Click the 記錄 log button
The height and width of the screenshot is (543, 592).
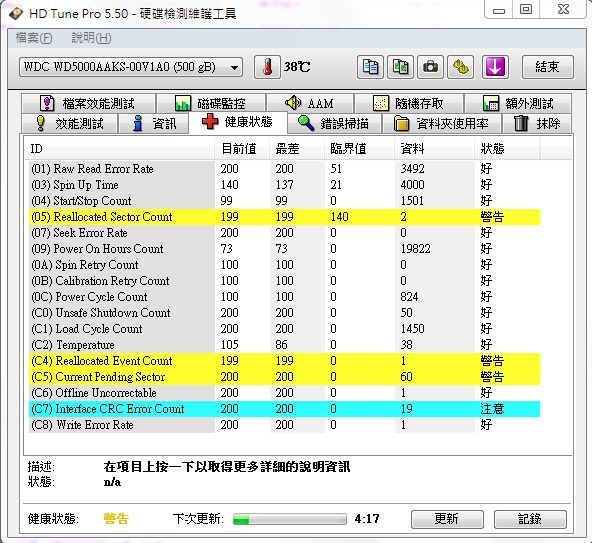click(x=530, y=519)
